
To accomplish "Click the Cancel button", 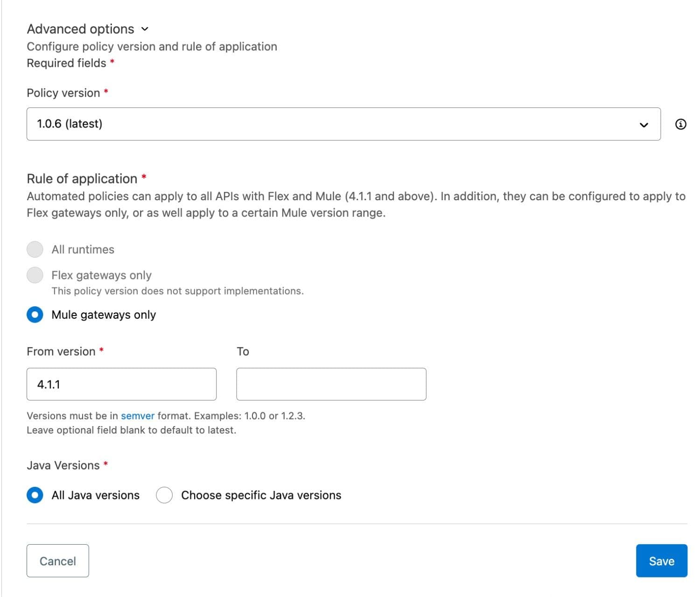I will click(57, 561).
